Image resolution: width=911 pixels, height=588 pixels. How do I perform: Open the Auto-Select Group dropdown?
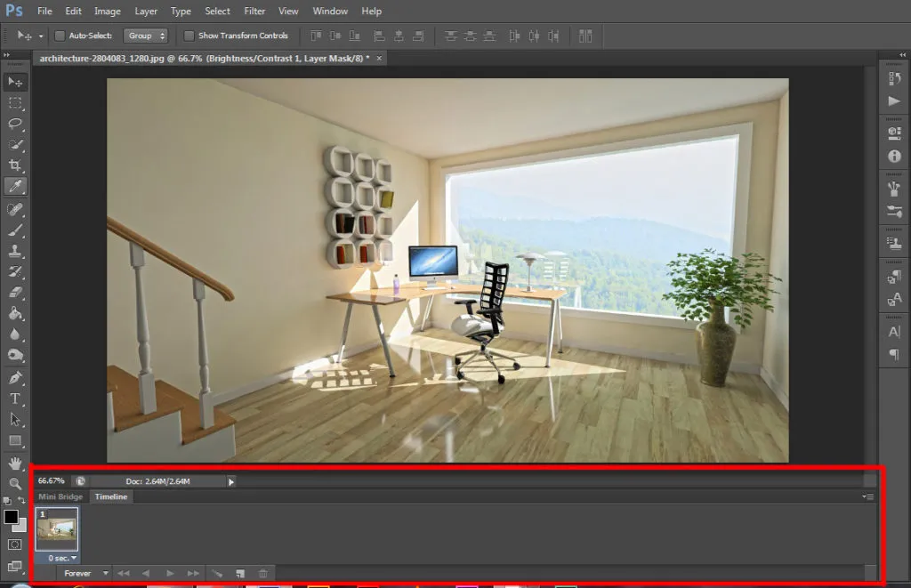[145, 36]
